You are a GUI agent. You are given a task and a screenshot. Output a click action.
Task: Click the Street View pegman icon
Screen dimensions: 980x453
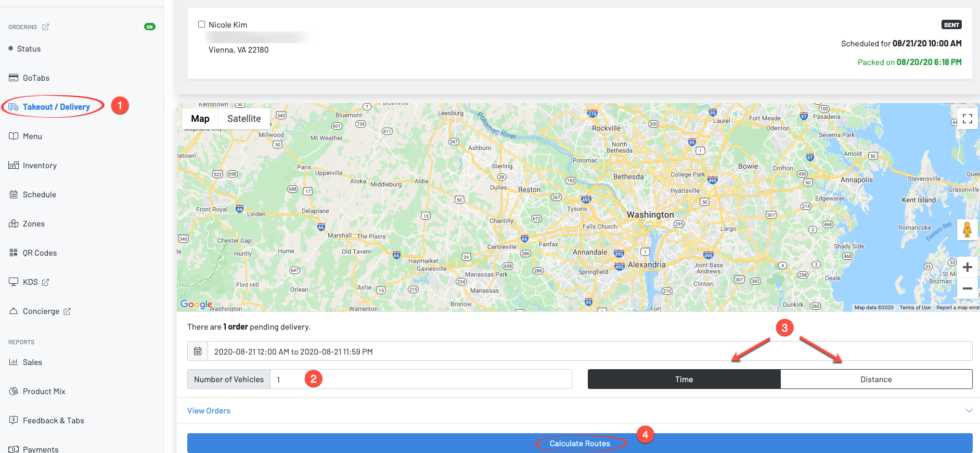tap(967, 230)
